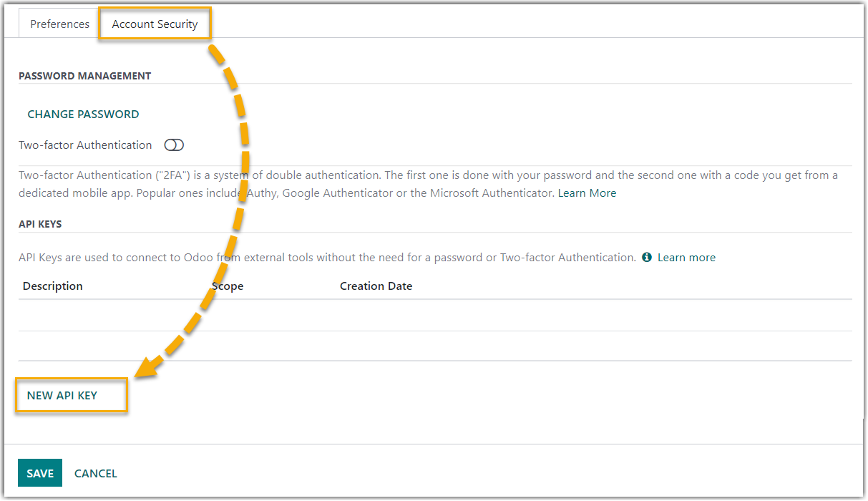Click the info icon beside API Keys Learn more
This screenshot has width=868, height=501.
tap(647, 258)
